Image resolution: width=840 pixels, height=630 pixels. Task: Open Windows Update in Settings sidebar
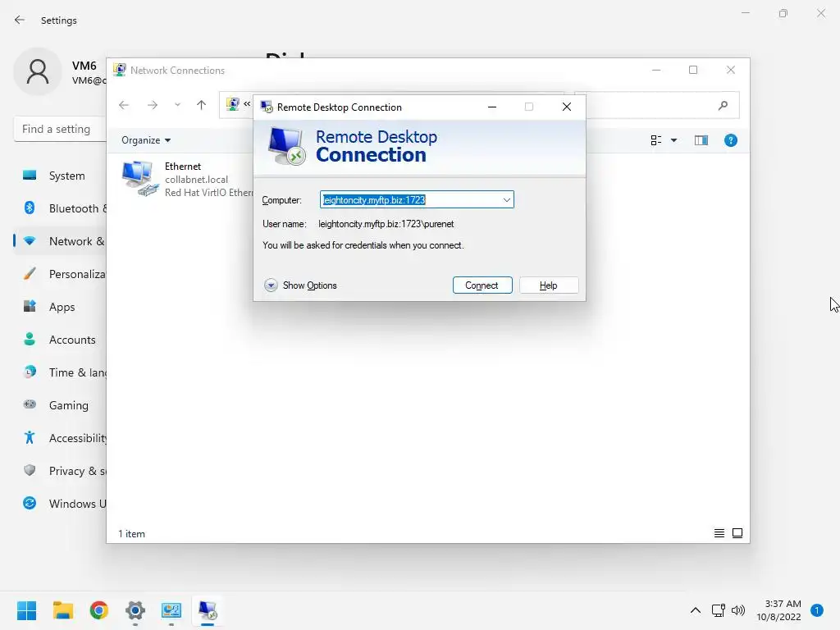coord(60,504)
